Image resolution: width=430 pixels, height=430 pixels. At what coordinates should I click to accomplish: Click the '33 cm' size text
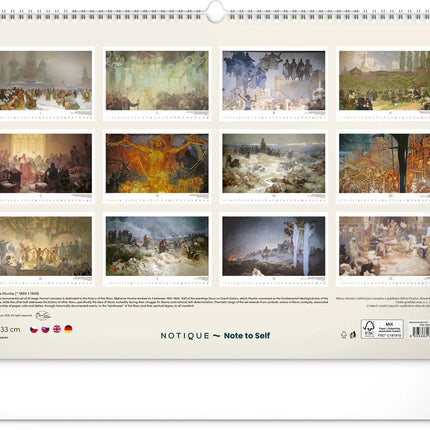click(x=10, y=329)
